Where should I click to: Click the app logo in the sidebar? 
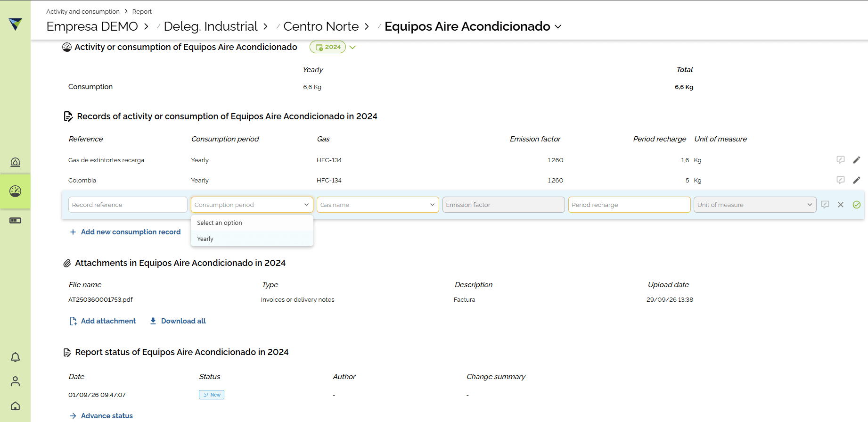tap(15, 24)
